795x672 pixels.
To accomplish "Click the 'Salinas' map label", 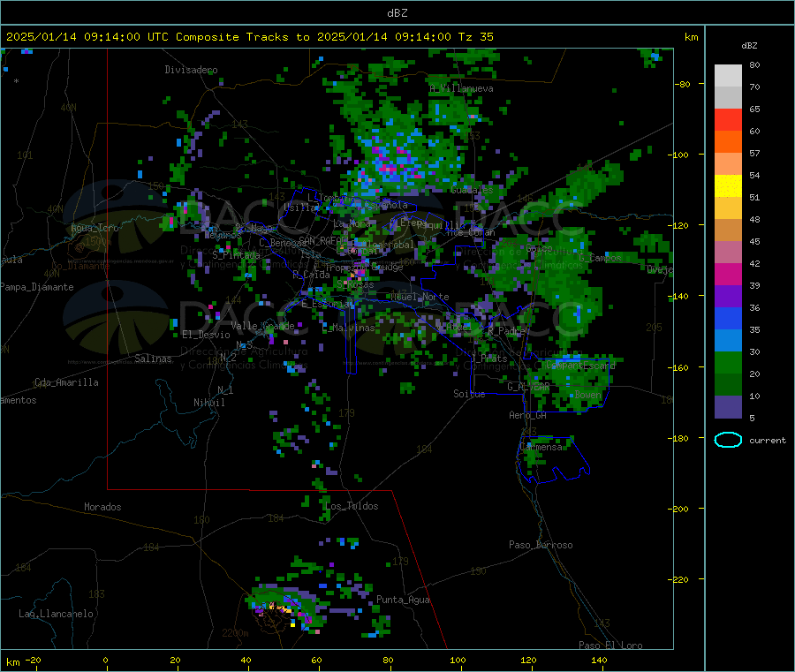I will 153,359.
